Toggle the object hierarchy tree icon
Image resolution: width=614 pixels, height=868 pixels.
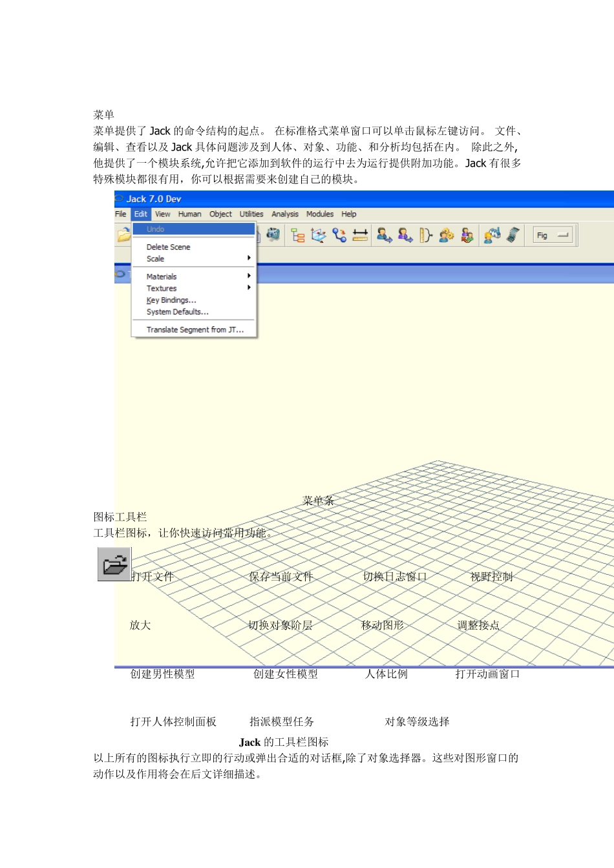[297, 236]
